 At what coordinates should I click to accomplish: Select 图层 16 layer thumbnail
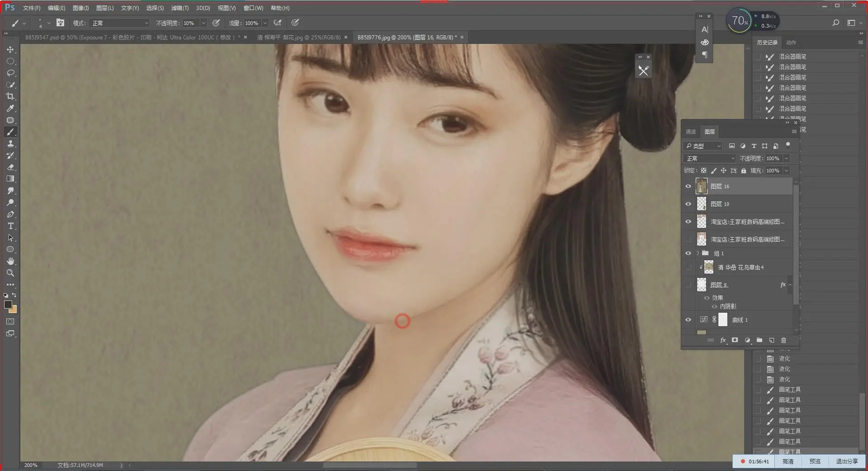click(701, 186)
